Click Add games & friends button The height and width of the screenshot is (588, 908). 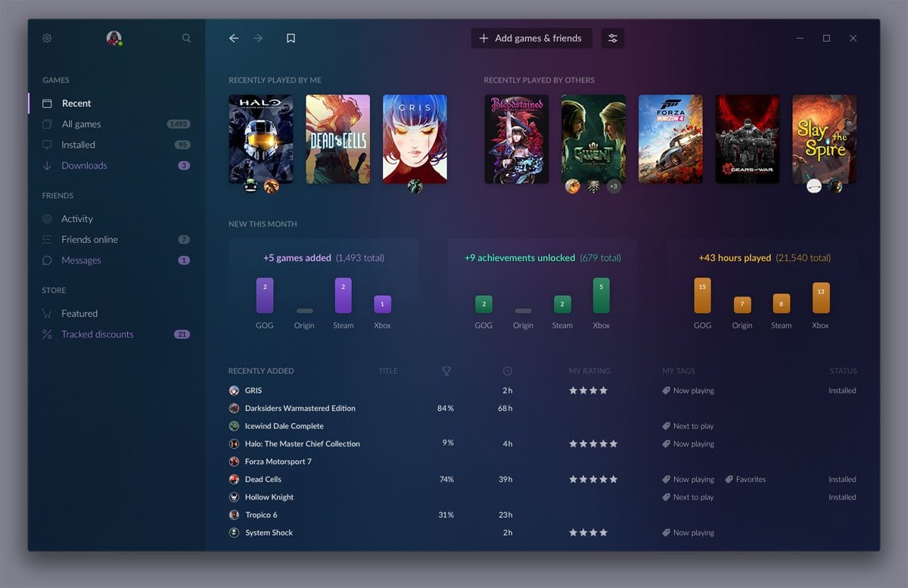click(531, 38)
